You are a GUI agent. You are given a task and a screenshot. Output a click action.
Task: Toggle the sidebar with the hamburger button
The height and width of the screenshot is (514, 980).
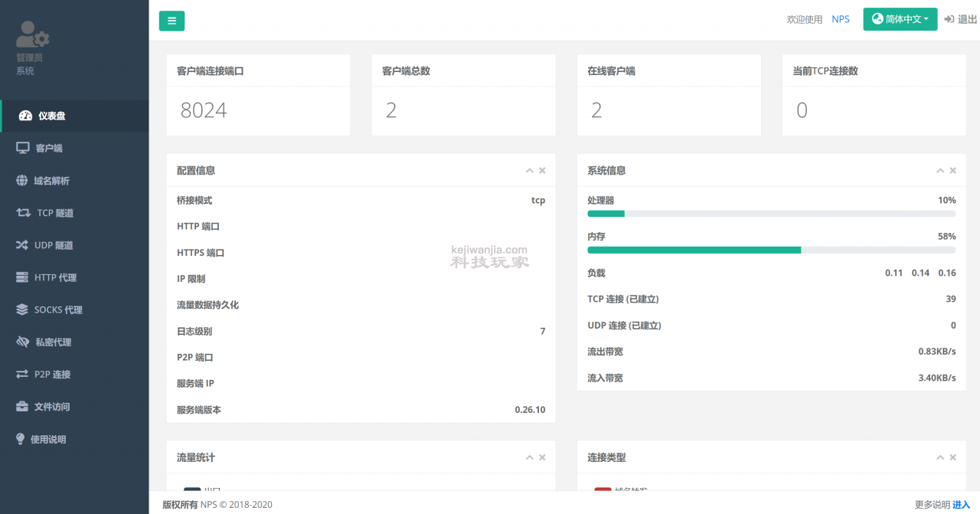[x=171, y=21]
